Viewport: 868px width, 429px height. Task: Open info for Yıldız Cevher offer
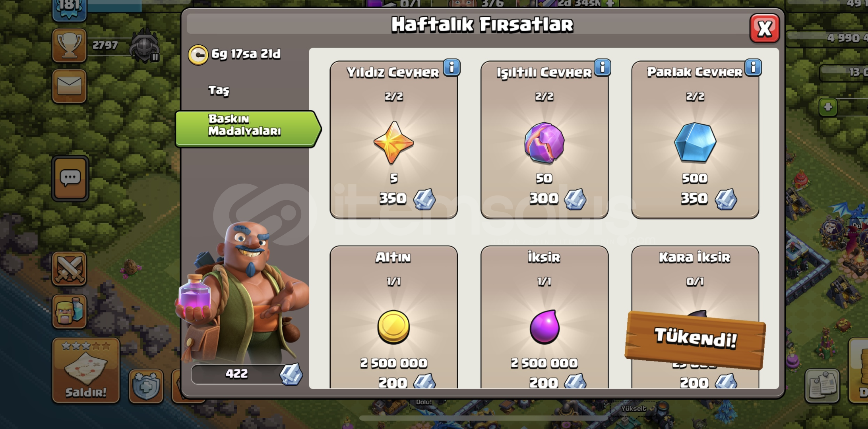pos(451,68)
